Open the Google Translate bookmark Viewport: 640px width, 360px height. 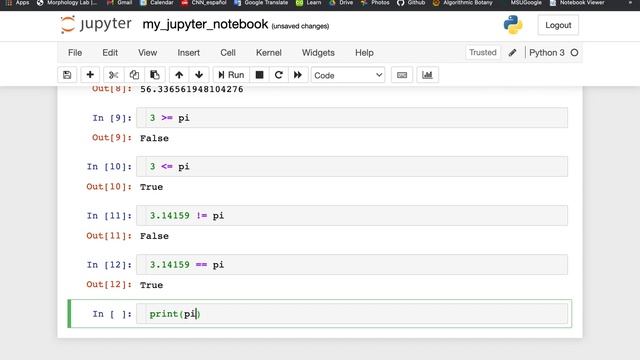(261, 3)
